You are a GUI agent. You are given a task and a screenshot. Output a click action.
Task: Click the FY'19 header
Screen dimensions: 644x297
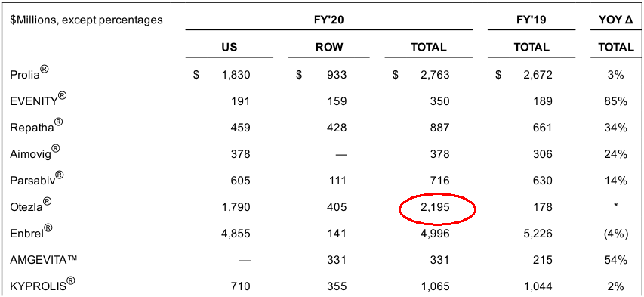532,20
